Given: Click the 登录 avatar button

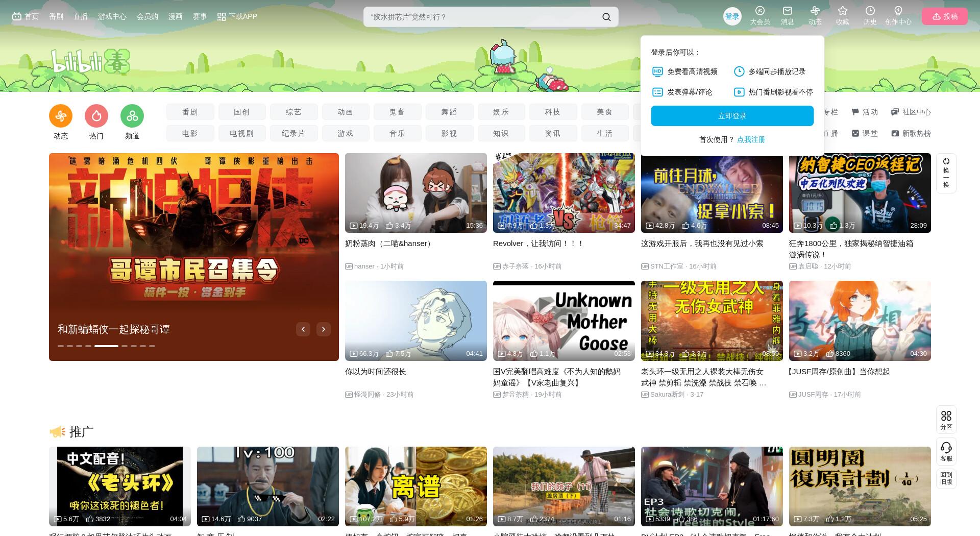Looking at the screenshot, I should click(x=732, y=16).
